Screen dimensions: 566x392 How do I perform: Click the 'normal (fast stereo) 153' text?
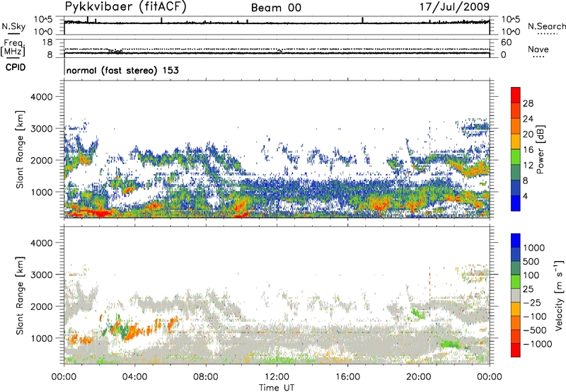122,70
